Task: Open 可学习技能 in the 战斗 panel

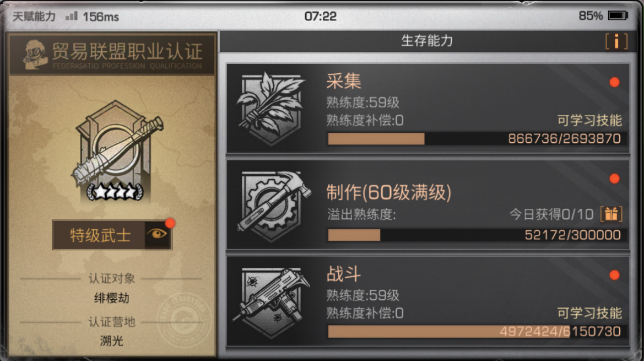Action: (x=589, y=313)
